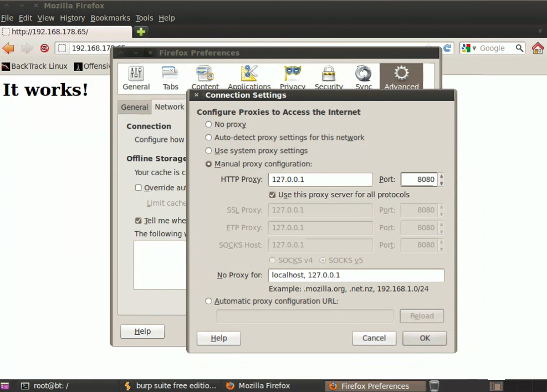Viewport: 547px width, 392px height.
Task: Click the trash icon in taskbar
Action: click(434, 386)
